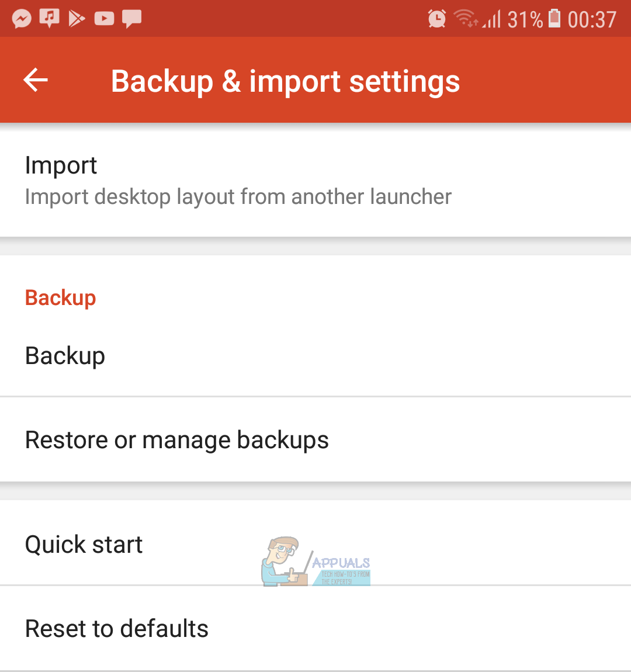
Task: Go back using the arrow icon
Action: [36, 81]
